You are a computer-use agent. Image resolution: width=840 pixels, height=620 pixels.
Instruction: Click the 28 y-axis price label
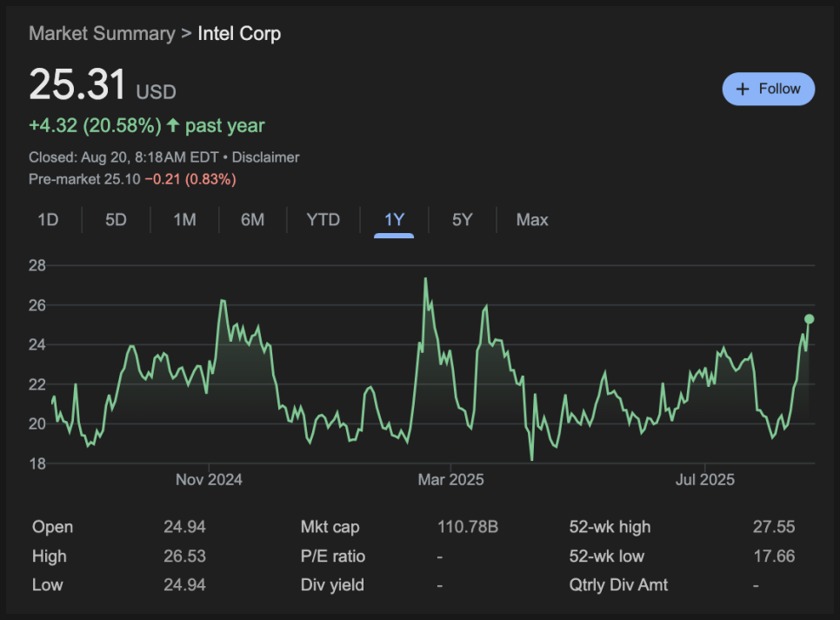[x=37, y=265]
